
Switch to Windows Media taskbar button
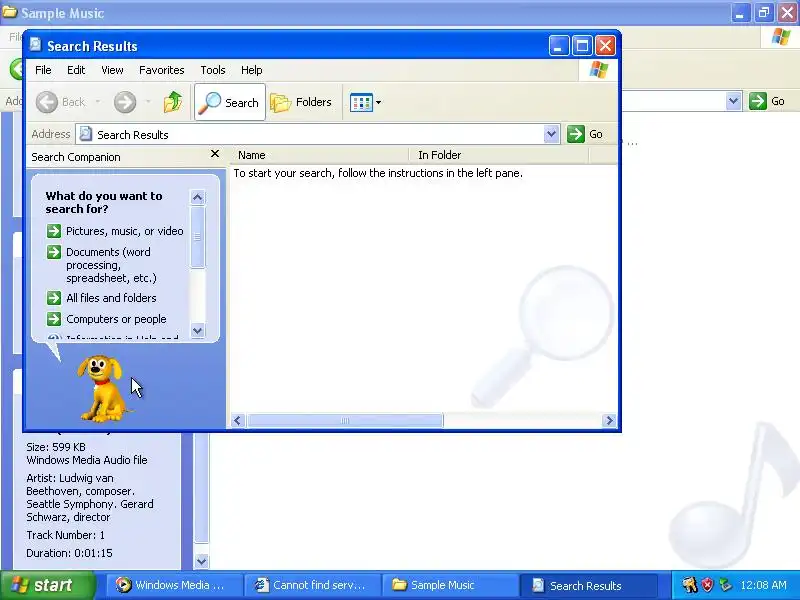[x=173, y=585]
